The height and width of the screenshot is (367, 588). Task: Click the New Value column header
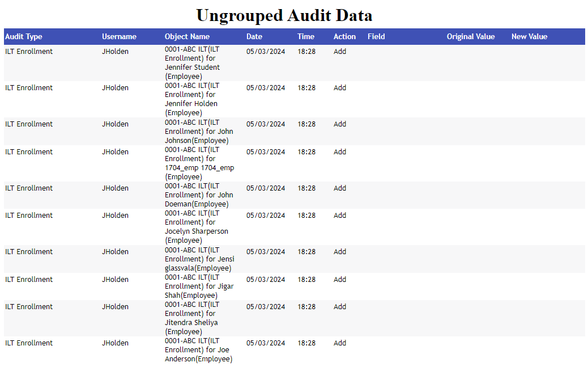point(529,37)
